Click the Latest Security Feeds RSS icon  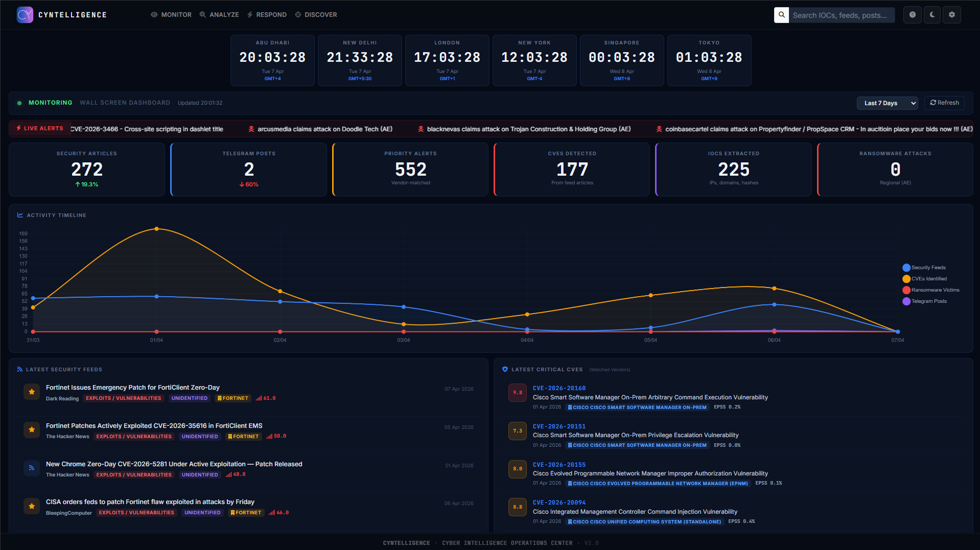click(x=20, y=369)
